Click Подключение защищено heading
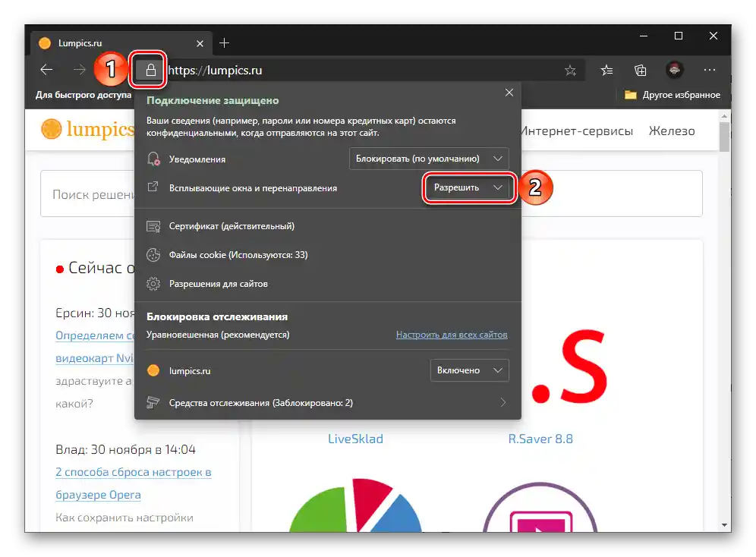 click(213, 101)
